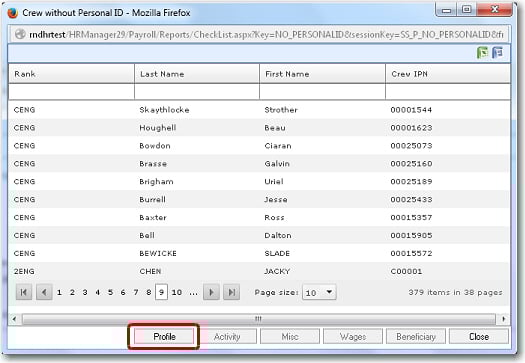This screenshot has height=363, width=525.
Task: Go to the first page of results
Action: tap(24, 292)
